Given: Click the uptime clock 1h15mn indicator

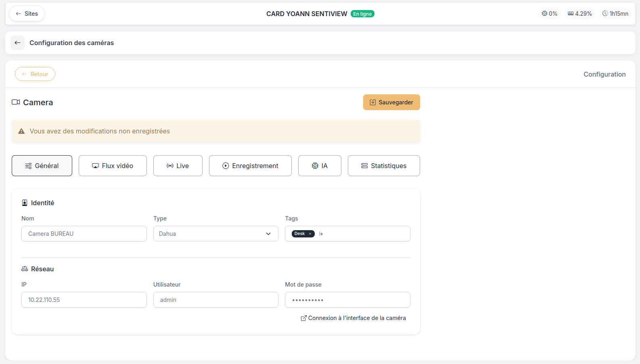Looking at the screenshot, I should pos(615,14).
